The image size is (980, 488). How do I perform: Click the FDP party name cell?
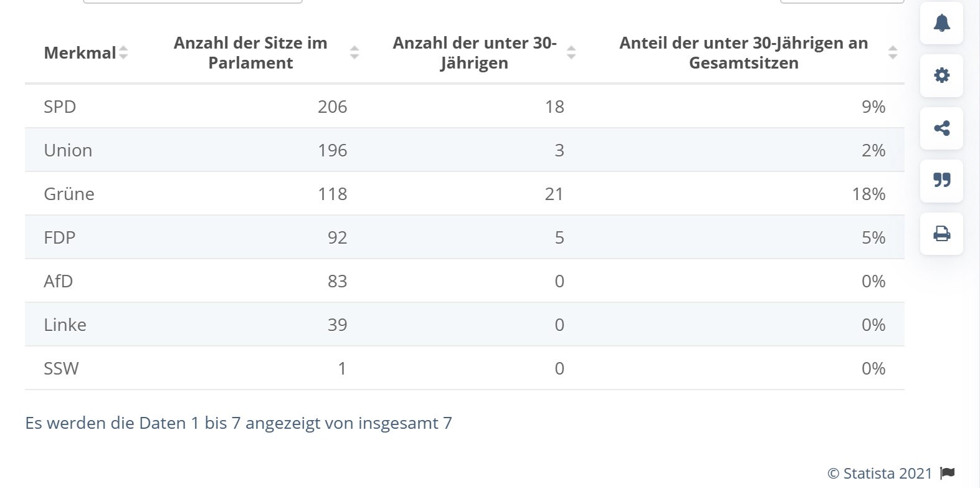tap(59, 237)
